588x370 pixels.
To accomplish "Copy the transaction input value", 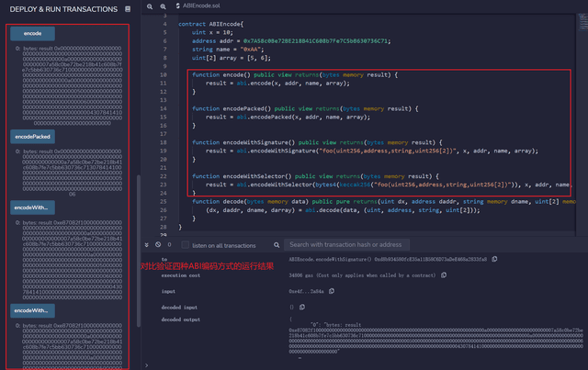I will pyautogui.click(x=330, y=291).
